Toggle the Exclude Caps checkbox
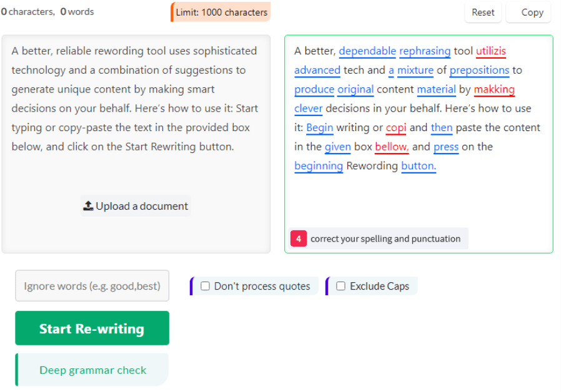This screenshot has height=392, width=561. [x=340, y=286]
